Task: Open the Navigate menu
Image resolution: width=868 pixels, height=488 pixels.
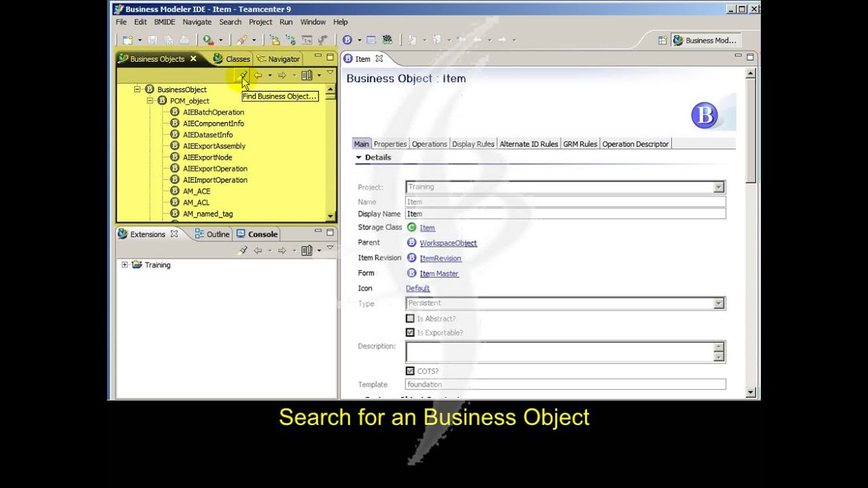Action: click(197, 22)
